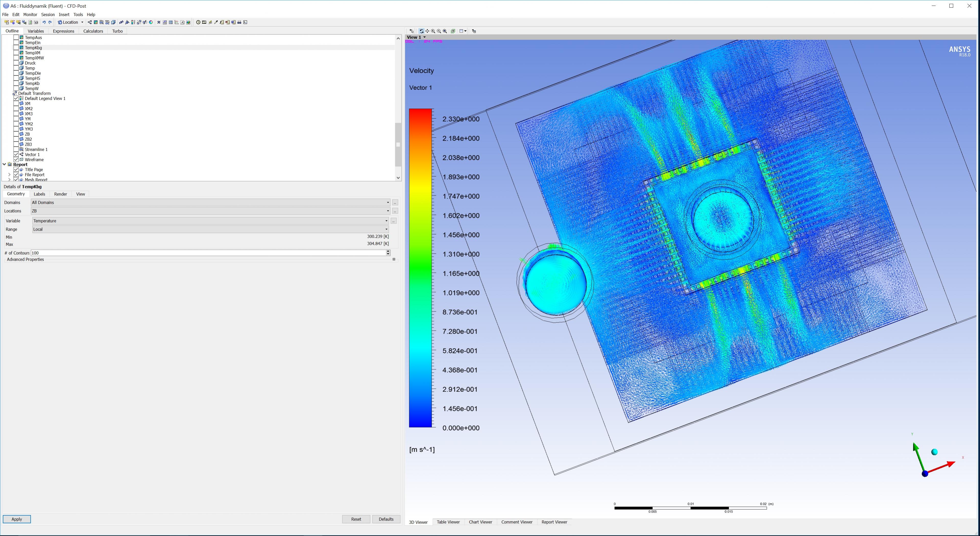Click the Contour insert toolbar icon
980x536 pixels.
click(x=95, y=22)
